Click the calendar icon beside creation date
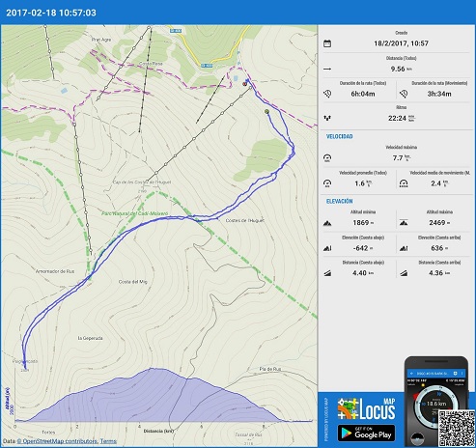Screen dimensions: 476x448 327,43
